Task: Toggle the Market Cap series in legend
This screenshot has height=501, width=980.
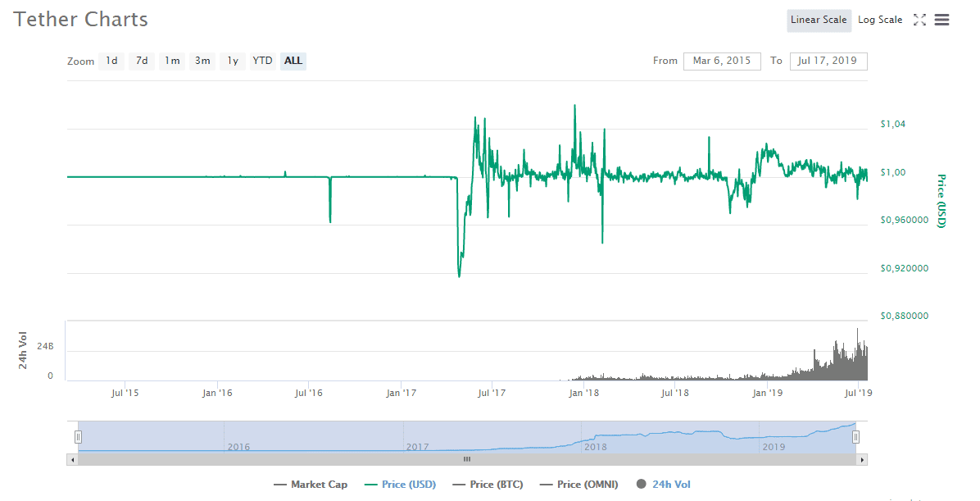Action: click(x=311, y=484)
